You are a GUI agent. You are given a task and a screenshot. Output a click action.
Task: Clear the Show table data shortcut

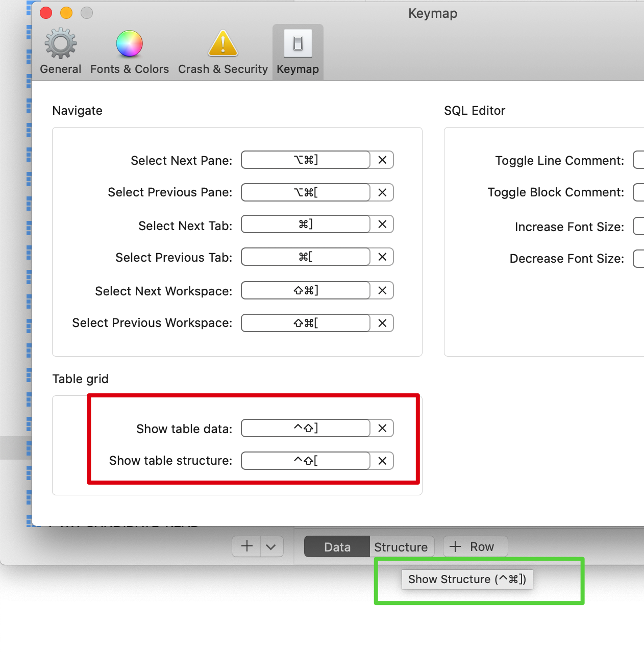pos(382,428)
